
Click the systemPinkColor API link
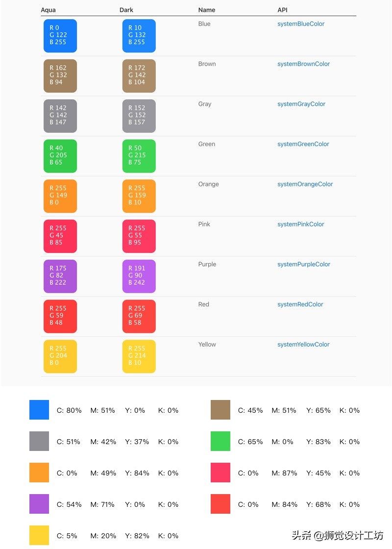[300, 225]
